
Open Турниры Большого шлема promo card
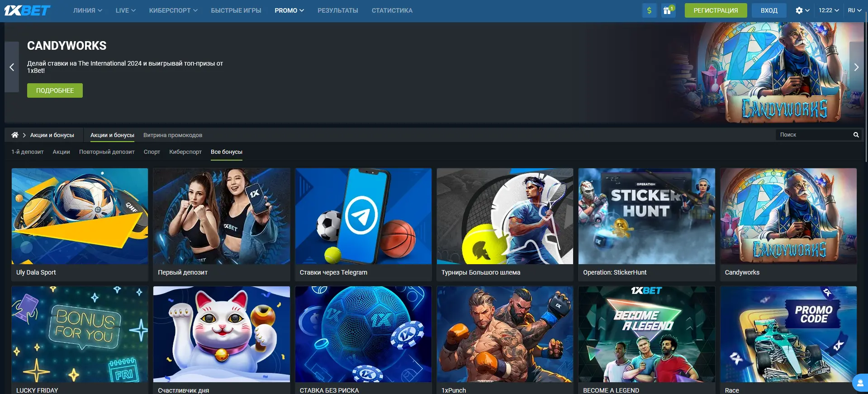(505, 224)
